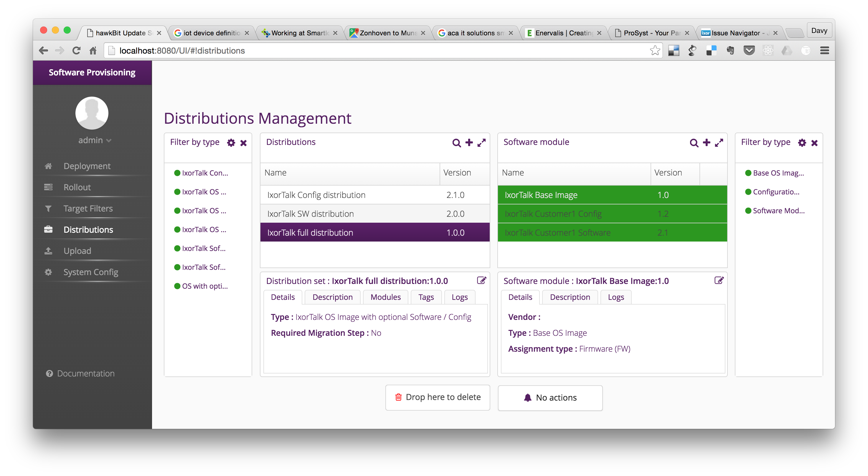Screen dimensions: 868x476
Task: Click the No actions button
Action: click(550, 398)
